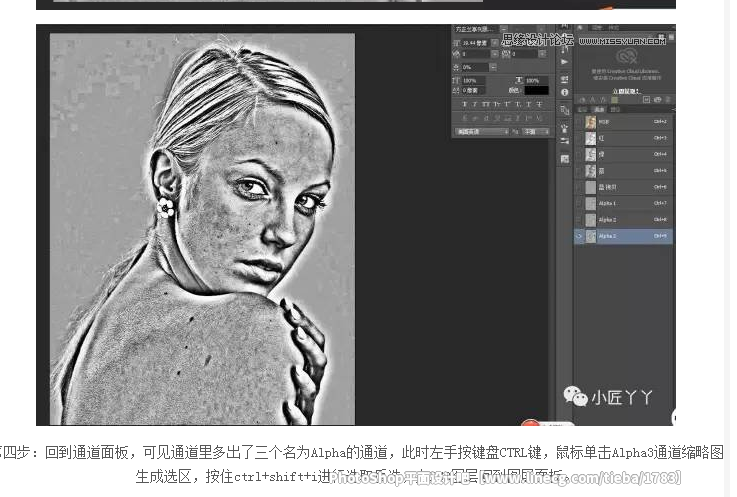Click the collapsed panel icon above Info
Image resolution: width=737 pixels, height=497 pixels.
coord(565,79)
